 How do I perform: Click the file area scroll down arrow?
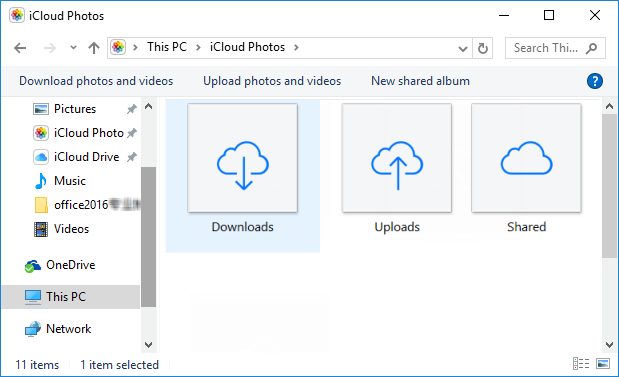(610, 345)
